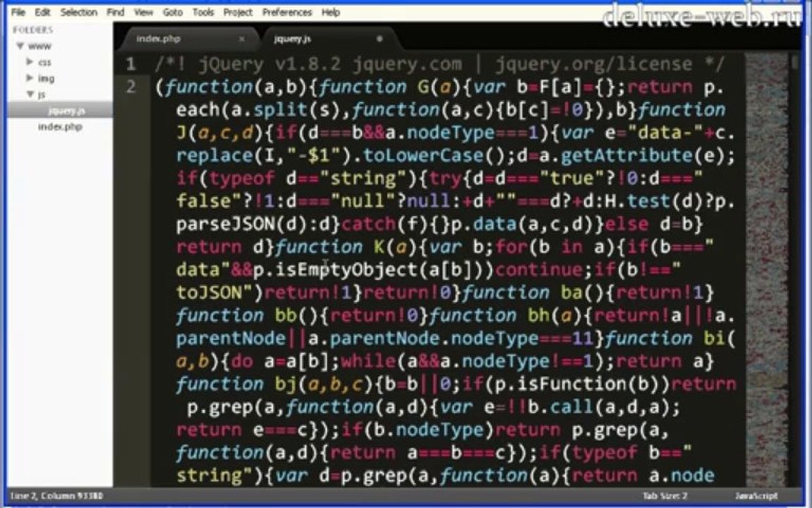The height and width of the screenshot is (508, 812).
Task: Click the toLowerCase call in the code
Action: (423, 155)
